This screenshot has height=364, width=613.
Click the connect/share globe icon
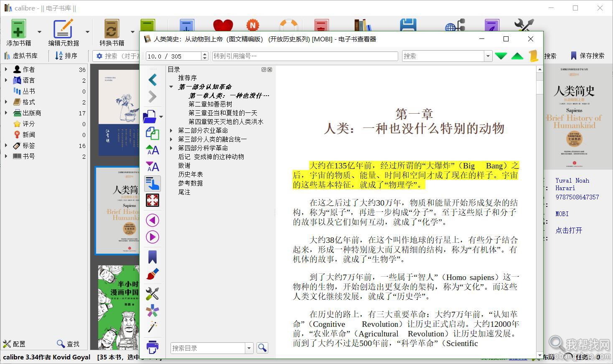click(x=455, y=25)
